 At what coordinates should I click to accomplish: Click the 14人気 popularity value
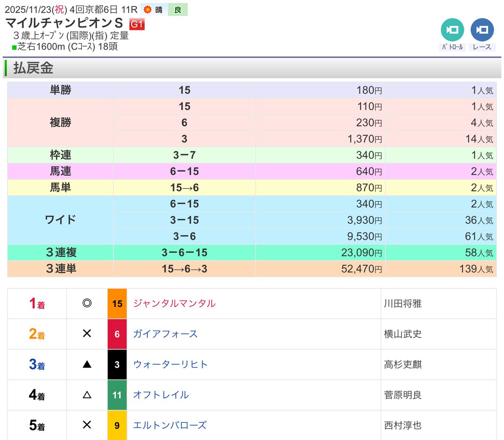[x=479, y=139]
